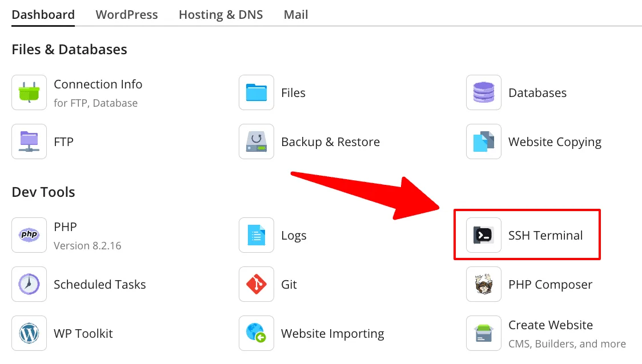Image resolution: width=642 pixels, height=364 pixels.
Task: Click the Backup & Restore drive icon
Action: pos(256,141)
